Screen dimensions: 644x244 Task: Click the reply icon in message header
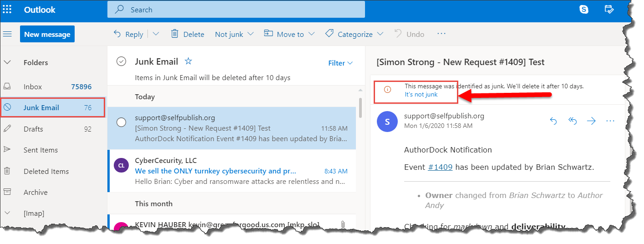(553, 121)
